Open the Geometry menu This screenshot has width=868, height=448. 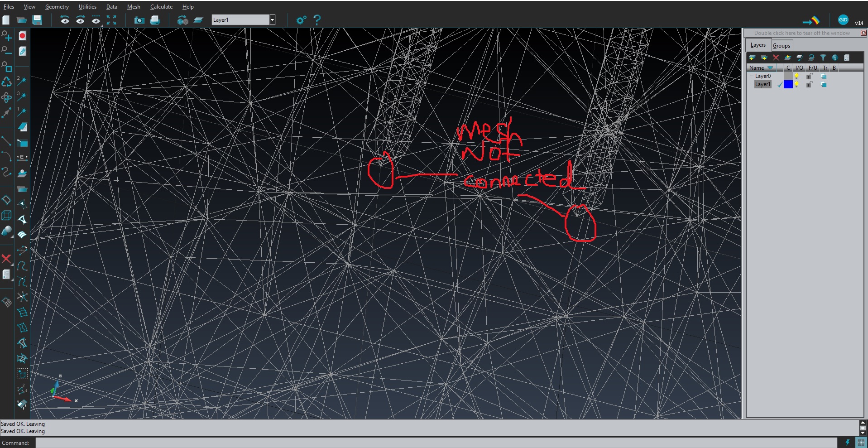[57, 7]
